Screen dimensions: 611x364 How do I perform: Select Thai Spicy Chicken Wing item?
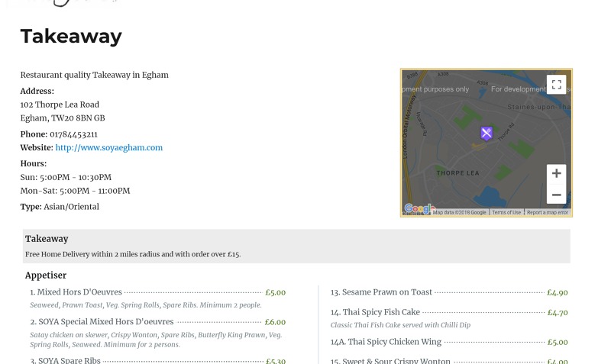[x=386, y=342]
